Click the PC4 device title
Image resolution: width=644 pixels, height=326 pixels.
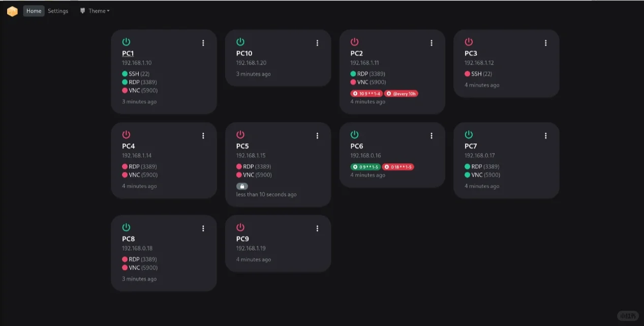click(129, 146)
